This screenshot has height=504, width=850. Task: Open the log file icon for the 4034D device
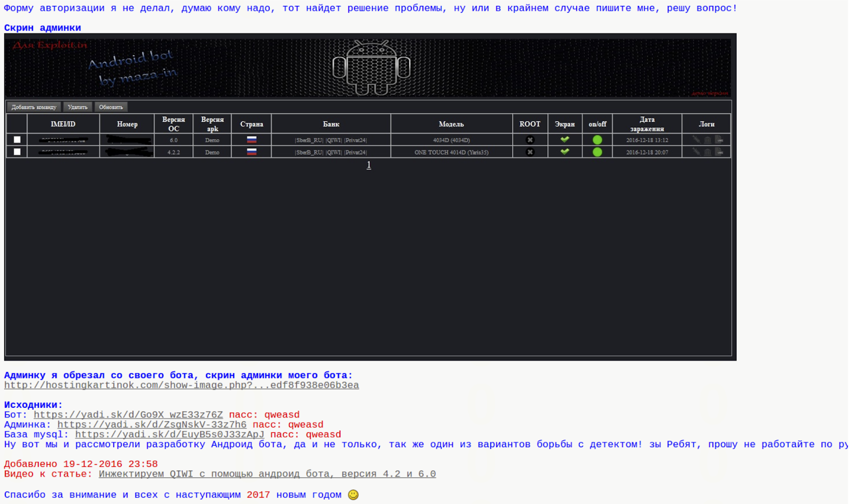pyautogui.click(x=719, y=140)
